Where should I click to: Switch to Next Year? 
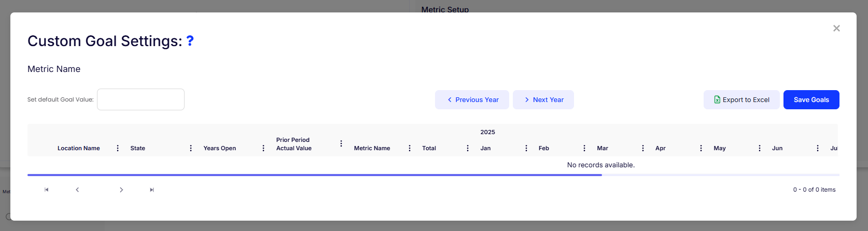(543, 100)
